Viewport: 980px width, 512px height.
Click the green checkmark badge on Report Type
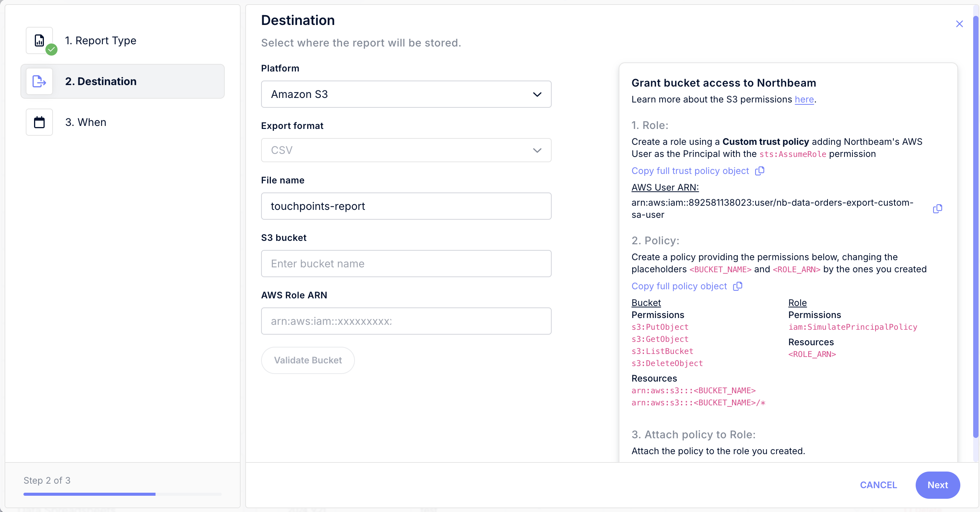51,50
